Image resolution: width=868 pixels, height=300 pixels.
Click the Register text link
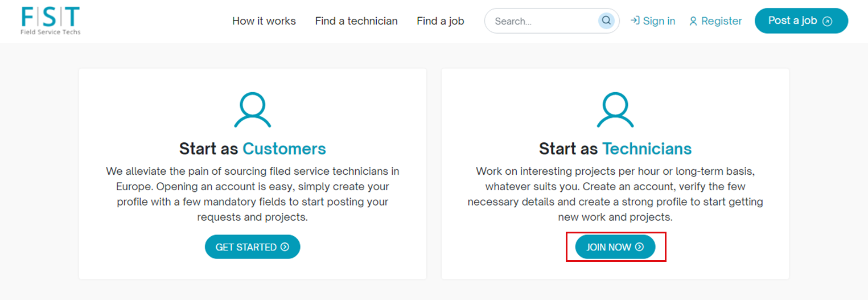pos(721,21)
